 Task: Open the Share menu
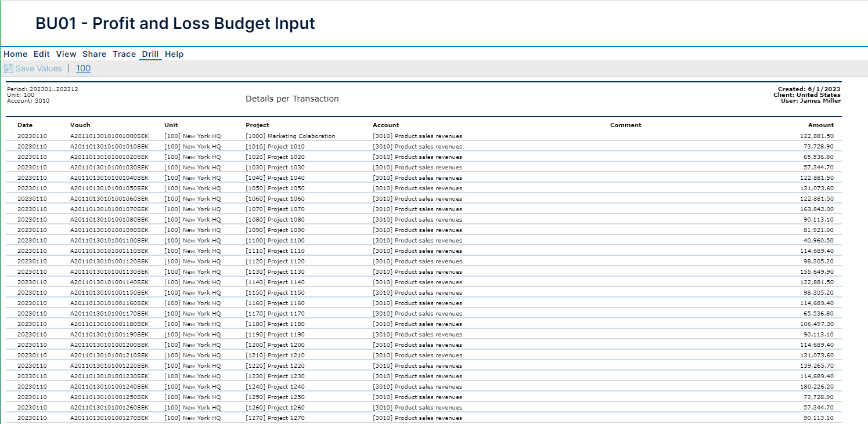click(94, 53)
